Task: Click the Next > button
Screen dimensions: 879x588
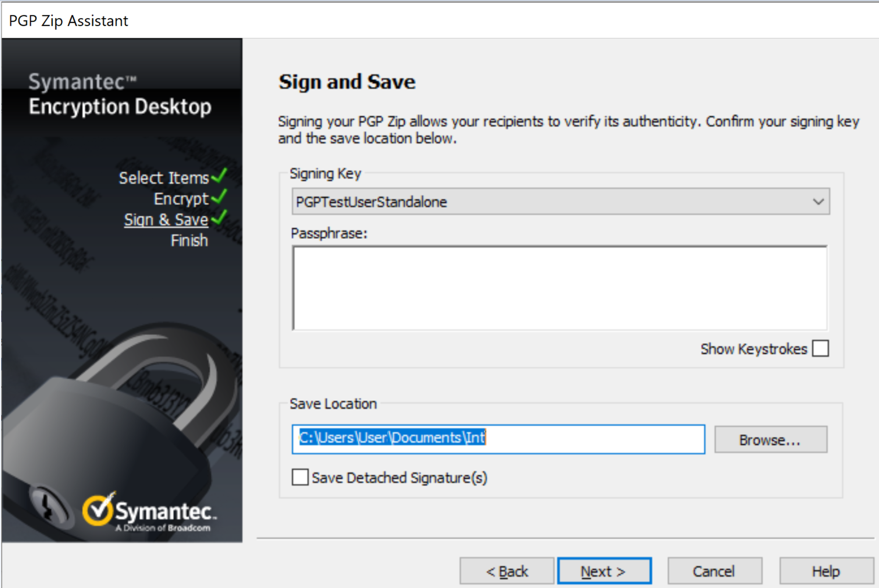Action: tap(604, 571)
